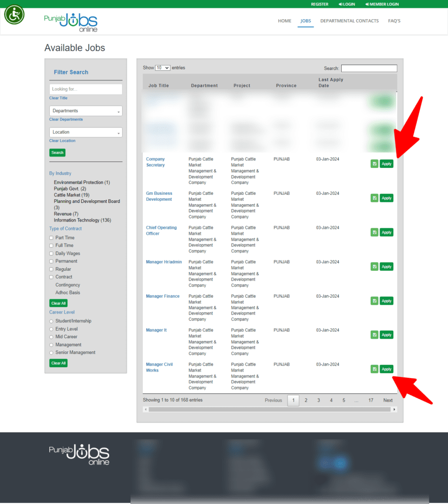Click the Next pagination button
The image size is (448, 504).
point(388,401)
